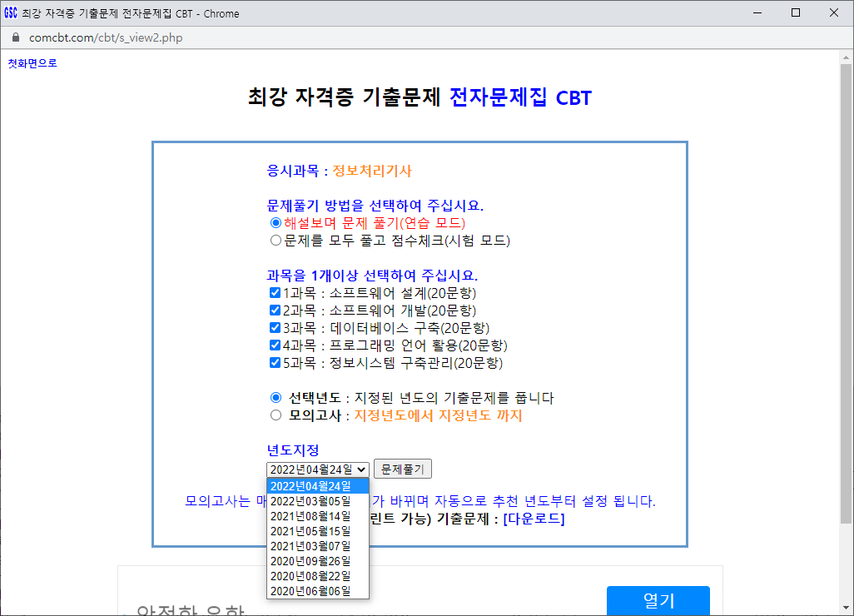854x616 pixels.
Task: Uncheck 1과목 소프트웨어 설계 checkbox
Action: tap(275, 293)
